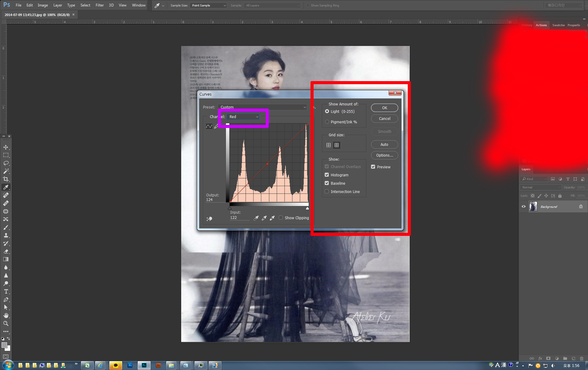The width and height of the screenshot is (588, 370).
Task: Select the Zoom tool
Action: (6, 323)
